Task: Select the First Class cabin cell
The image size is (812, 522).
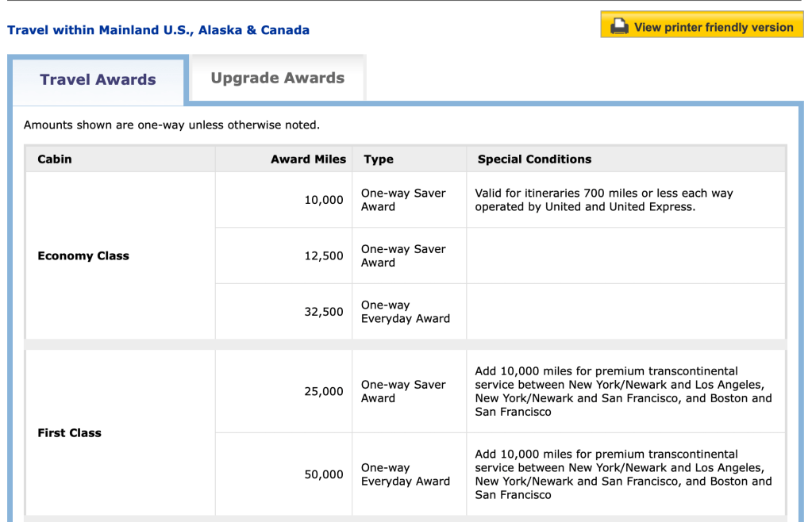Action: pyautogui.click(x=70, y=432)
